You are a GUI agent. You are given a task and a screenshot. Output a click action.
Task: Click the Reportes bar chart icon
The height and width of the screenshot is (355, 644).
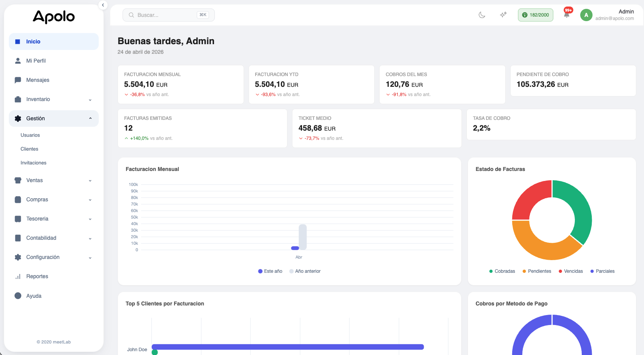tap(18, 276)
